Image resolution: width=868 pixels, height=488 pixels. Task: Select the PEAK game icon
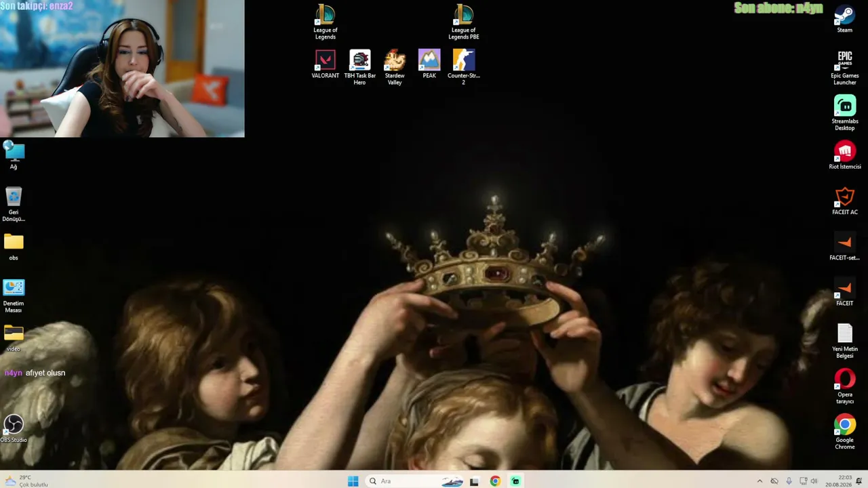pos(429,64)
